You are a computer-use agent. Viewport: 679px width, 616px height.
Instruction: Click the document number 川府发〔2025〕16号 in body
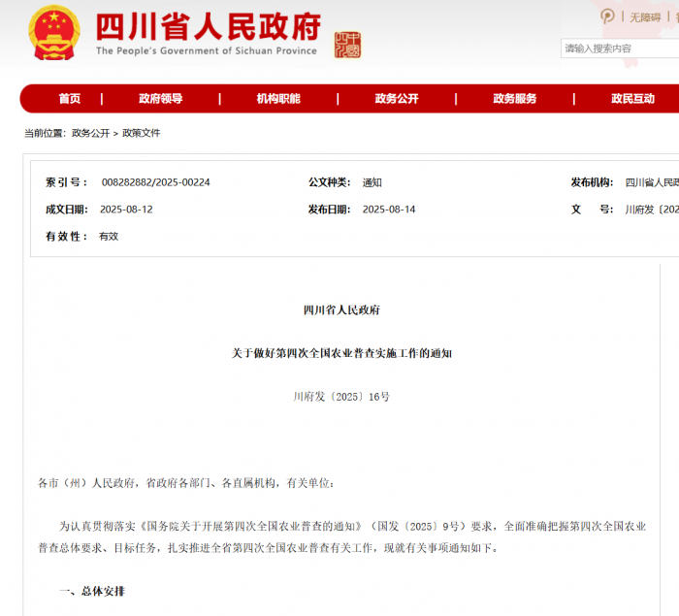[341, 397]
